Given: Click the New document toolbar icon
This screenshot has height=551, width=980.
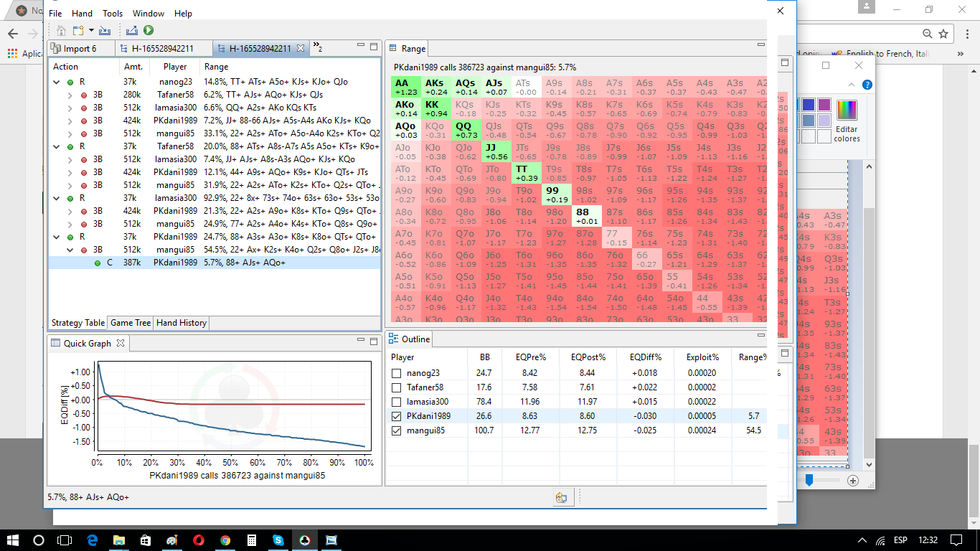Looking at the screenshot, I should click(77, 30).
